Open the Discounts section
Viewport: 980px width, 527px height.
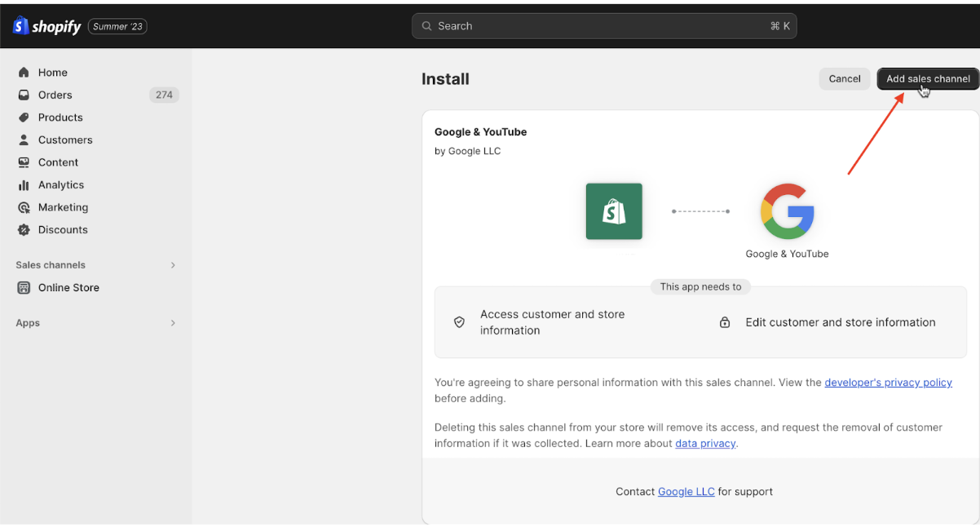(x=63, y=230)
